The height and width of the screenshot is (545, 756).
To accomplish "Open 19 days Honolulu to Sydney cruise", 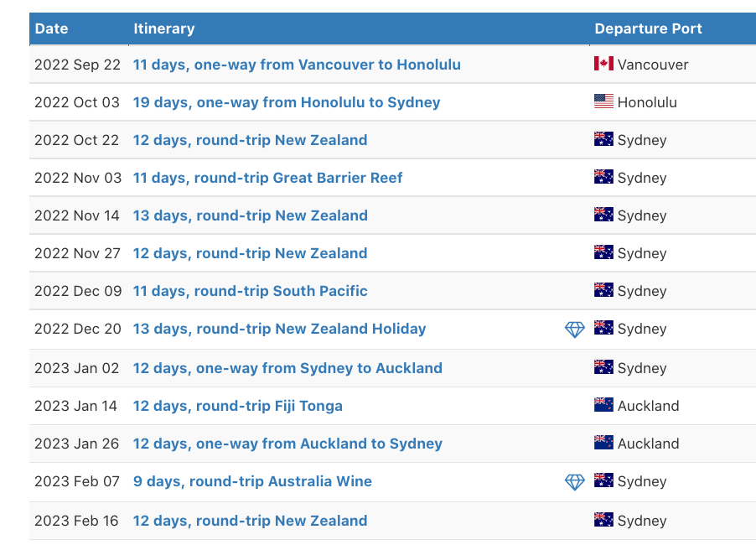I will point(287,102).
